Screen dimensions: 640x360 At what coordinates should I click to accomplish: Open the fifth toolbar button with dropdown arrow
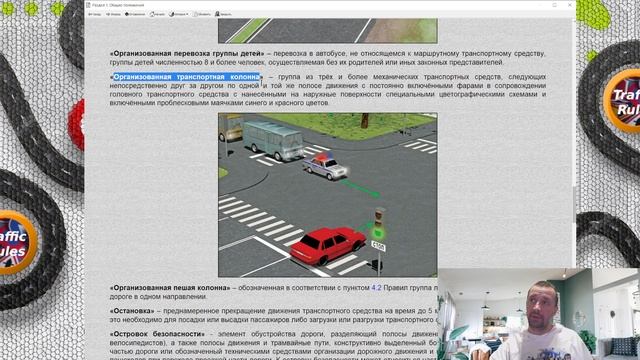pyautogui.click(x=179, y=14)
